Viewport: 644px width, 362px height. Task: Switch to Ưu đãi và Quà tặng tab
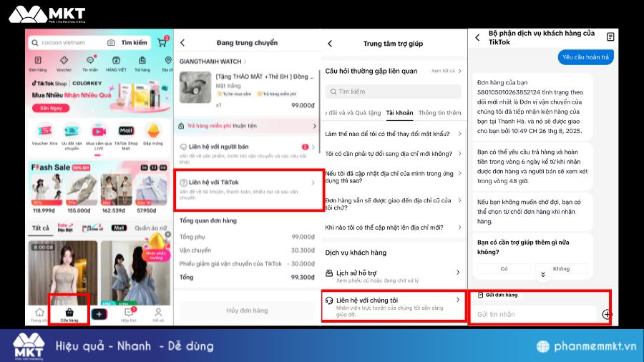click(x=353, y=113)
